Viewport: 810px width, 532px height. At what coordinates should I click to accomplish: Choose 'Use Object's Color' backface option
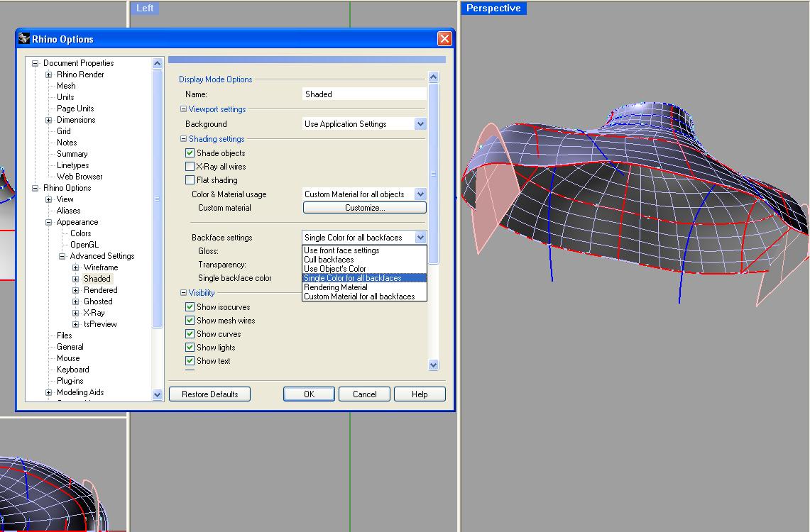(335, 269)
